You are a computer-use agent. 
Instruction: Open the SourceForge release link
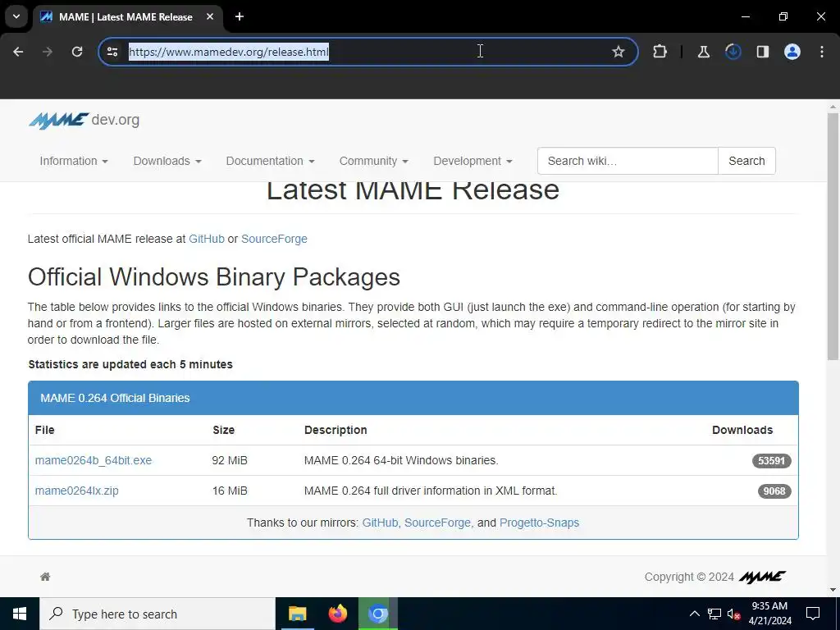[x=274, y=239]
